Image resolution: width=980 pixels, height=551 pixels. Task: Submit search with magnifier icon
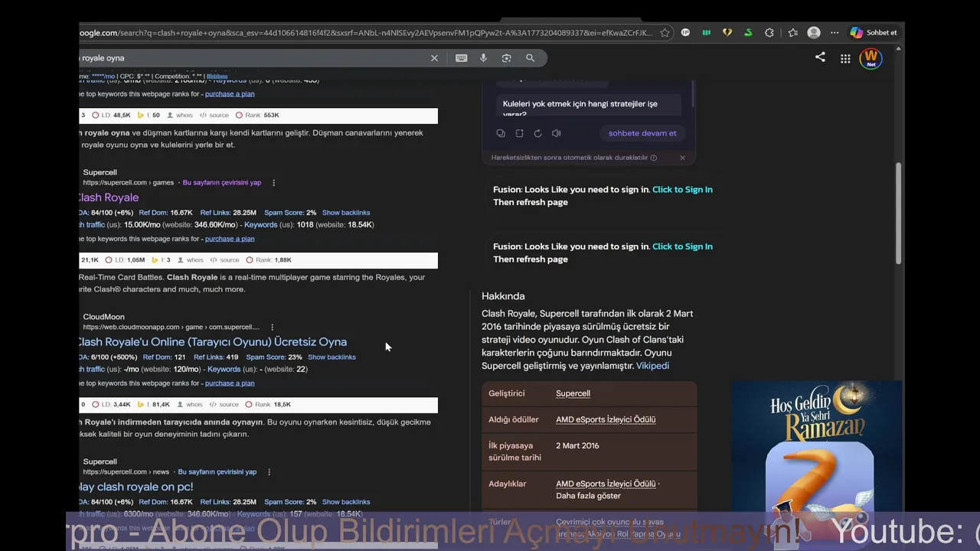(x=530, y=58)
